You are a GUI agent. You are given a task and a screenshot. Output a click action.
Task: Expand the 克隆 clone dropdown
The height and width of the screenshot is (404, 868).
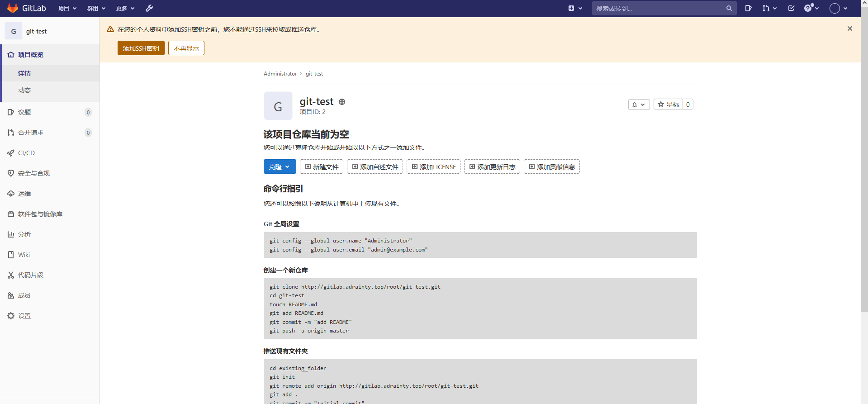pyautogui.click(x=280, y=166)
